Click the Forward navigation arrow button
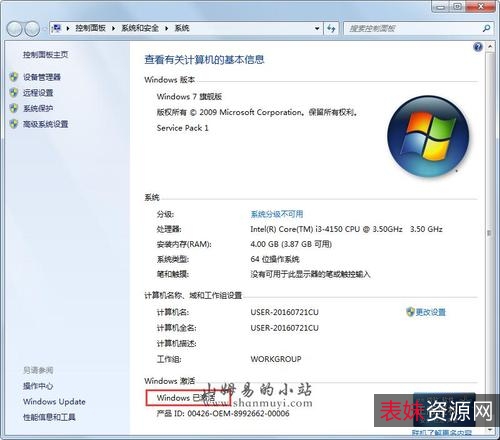This screenshot has height=440, width=500. (32, 29)
